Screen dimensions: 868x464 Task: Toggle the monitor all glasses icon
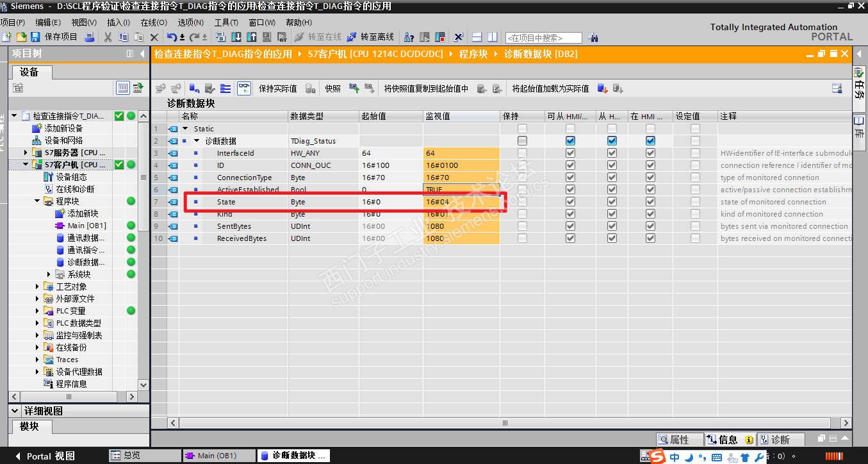point(244,88)
